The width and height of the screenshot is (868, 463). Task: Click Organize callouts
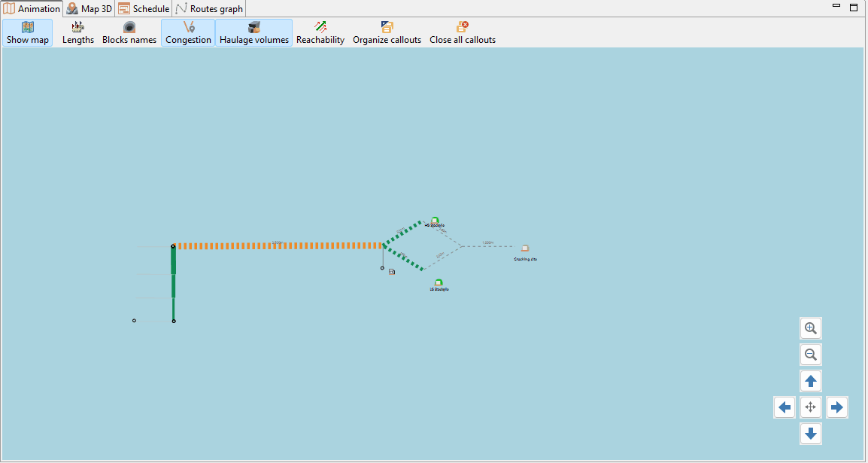(x=387, y=32)
